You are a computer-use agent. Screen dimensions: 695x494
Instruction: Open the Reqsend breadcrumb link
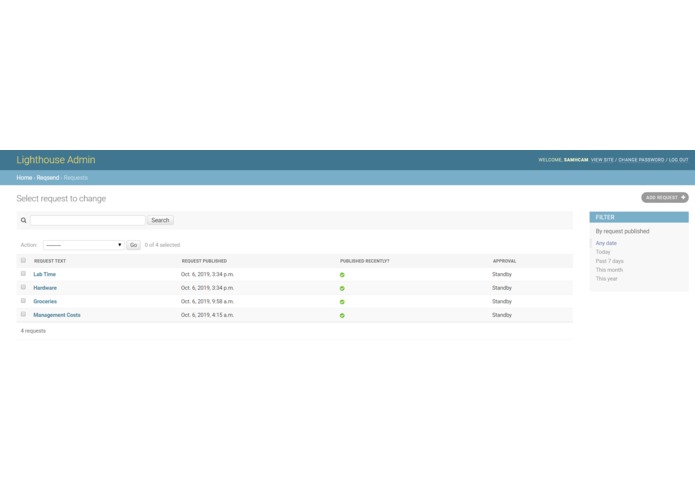tap(48, 178)
